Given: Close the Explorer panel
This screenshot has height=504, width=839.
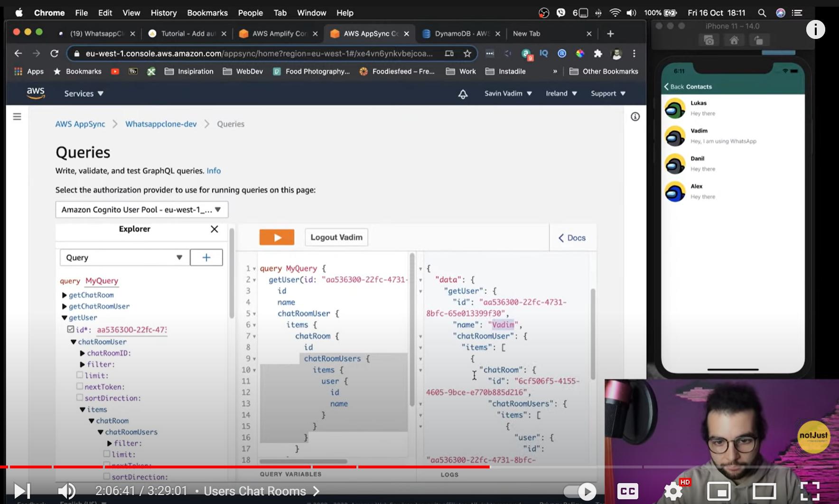Looking at the screenshot, I should tap(214, 229).
